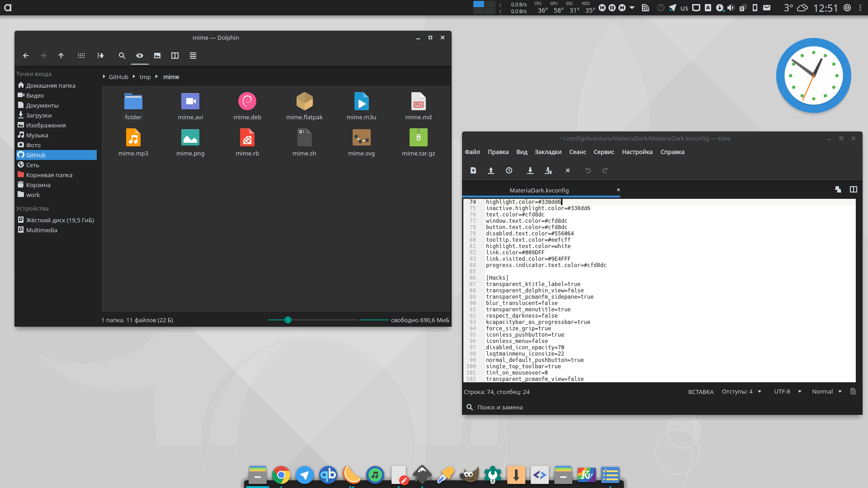The width and height of the screenshot is (868, 488).
Task: Click the us keyboard layout indicator
Action: coord(684,8)
